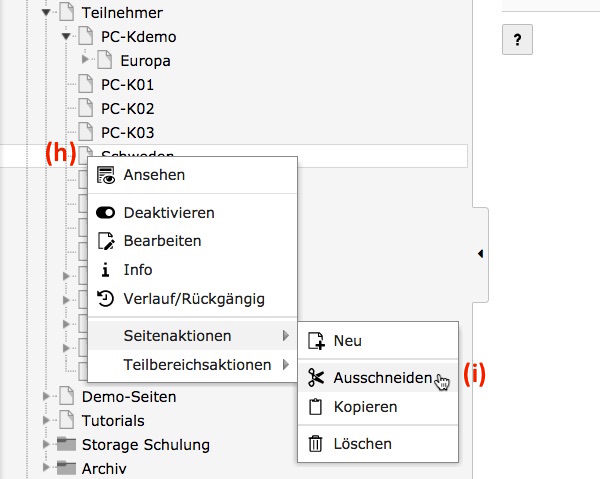Click the Löschen trash icon
Image resolution: width=600 pixels, height=479 pixels.
click(x=316, y=443)
